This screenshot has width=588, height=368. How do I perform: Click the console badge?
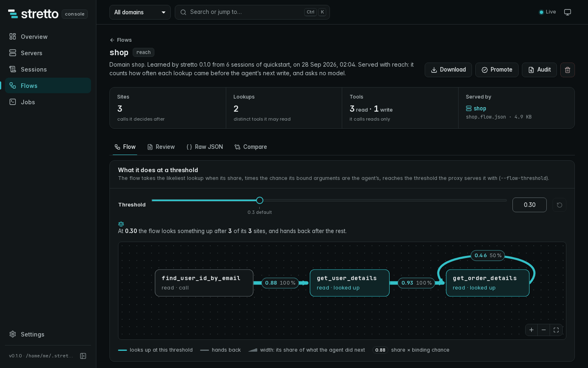point(75,14)
